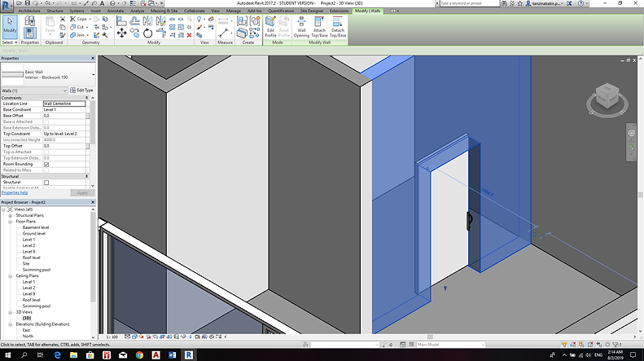The width and height of the screenshot is (644, 361).
Task: Click the Top Constraint value field
Action: [x=64, y=134]
